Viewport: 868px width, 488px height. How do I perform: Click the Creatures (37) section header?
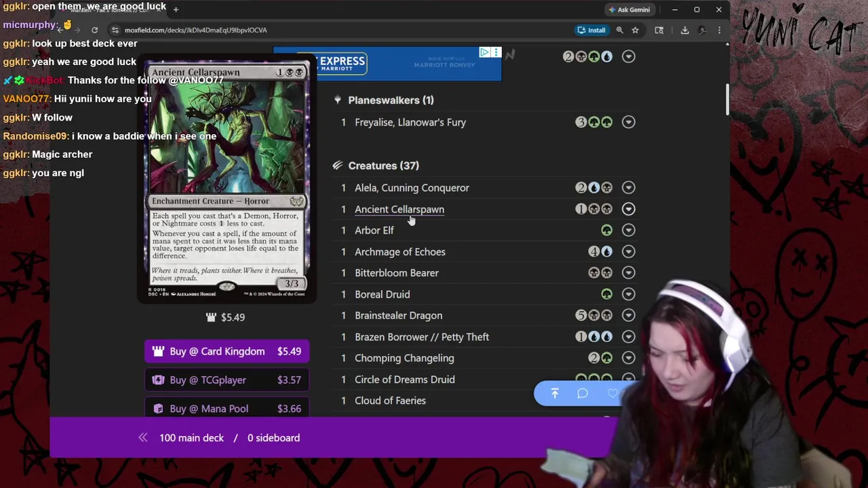click(383, 165)
